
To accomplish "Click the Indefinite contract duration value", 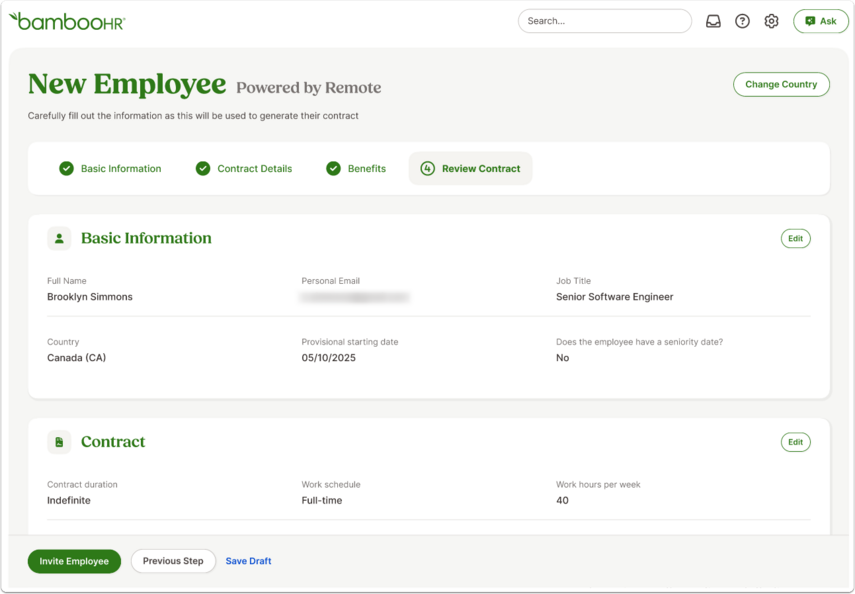I will click(69, 500).
